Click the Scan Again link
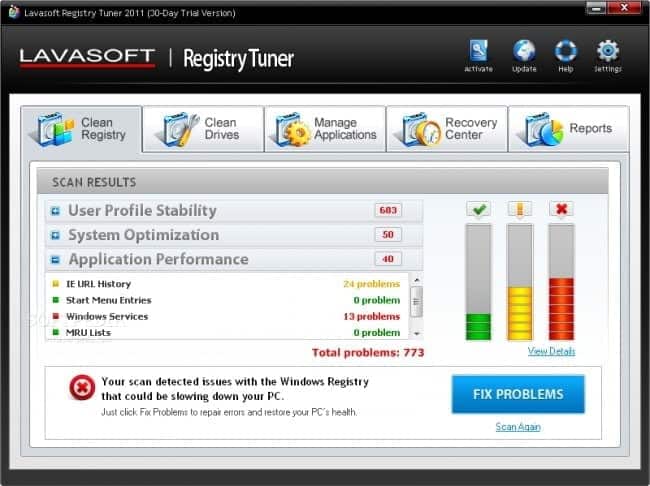650x486 pixels. [x=518, y=427]
